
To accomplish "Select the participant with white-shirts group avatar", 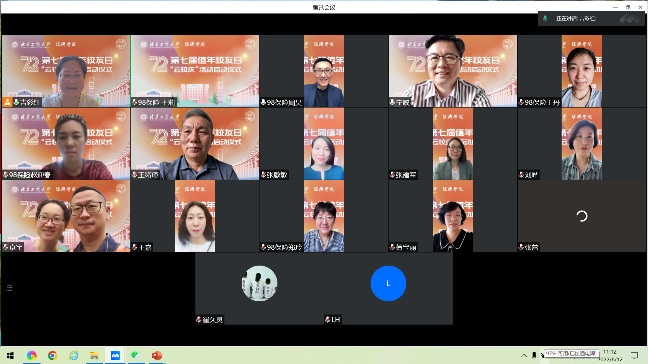I will coord(260,288).
